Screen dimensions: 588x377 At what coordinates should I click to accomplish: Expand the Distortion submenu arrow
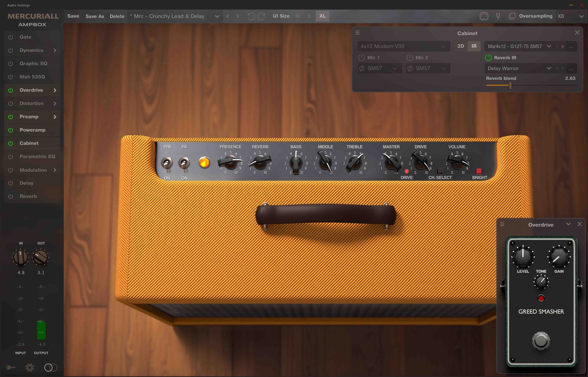(x=55, y=104)
